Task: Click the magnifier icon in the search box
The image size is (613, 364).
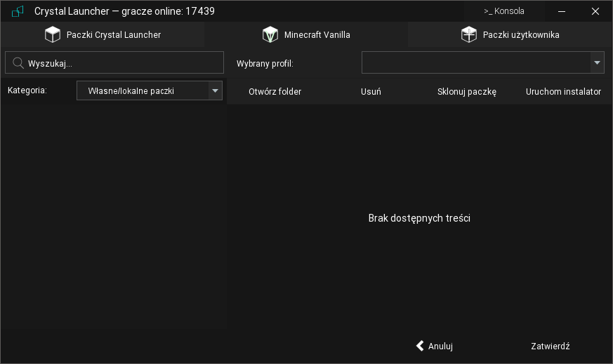Action: click(x=18, y=63)
